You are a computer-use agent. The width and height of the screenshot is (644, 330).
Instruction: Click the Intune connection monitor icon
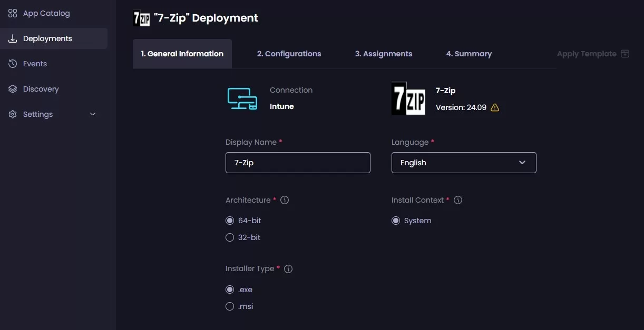(242, 98)
